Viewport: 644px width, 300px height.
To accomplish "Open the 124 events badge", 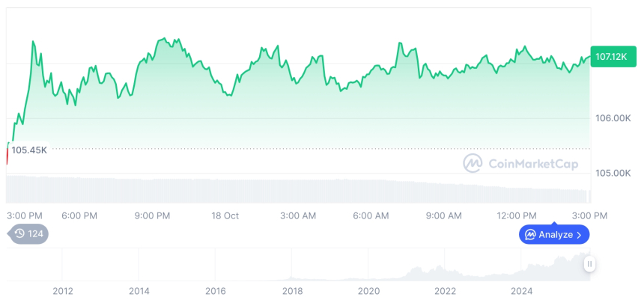I will point(28,233).
